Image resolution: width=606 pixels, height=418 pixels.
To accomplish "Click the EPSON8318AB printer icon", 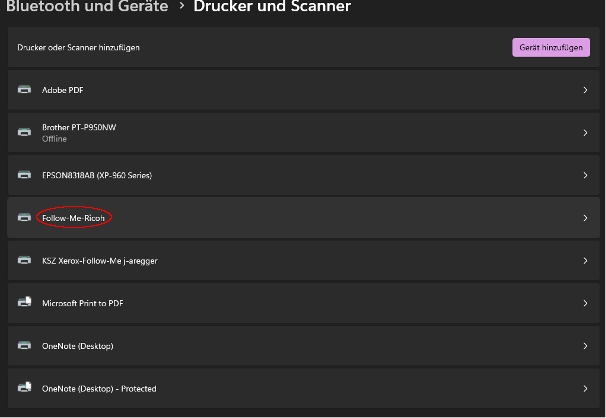I will click(x=24, y=175).
